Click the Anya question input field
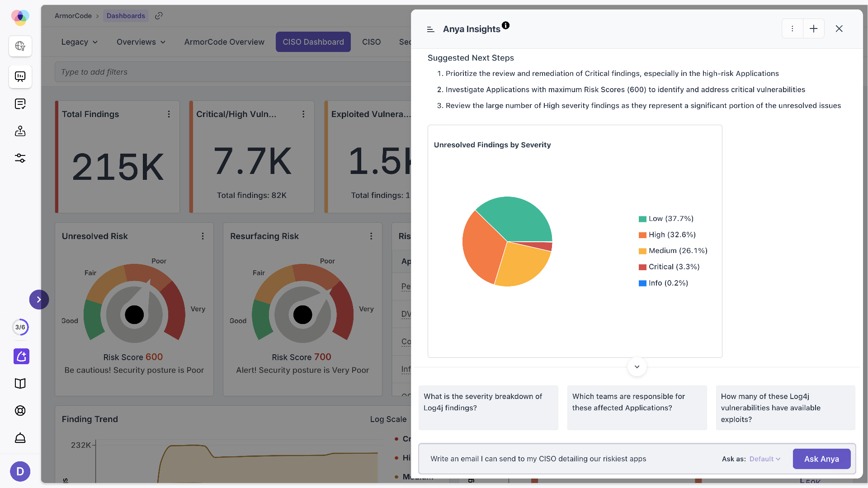 tap(570, 459)
